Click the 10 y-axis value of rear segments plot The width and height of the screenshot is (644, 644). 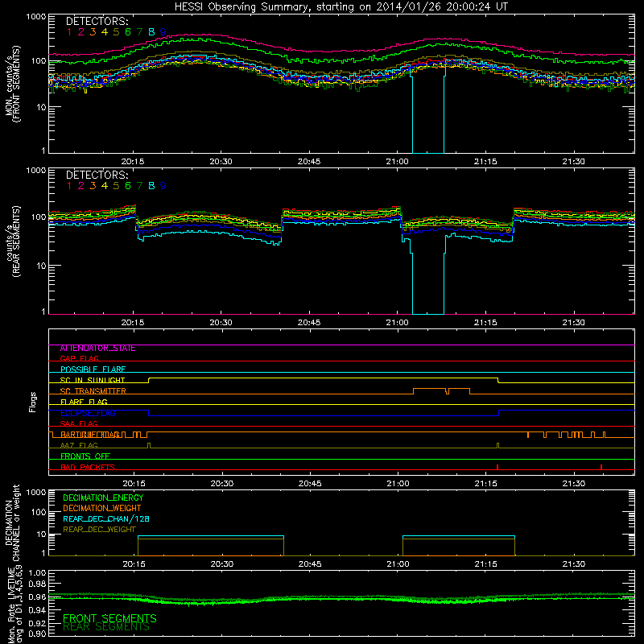click(x=41, y=266)
